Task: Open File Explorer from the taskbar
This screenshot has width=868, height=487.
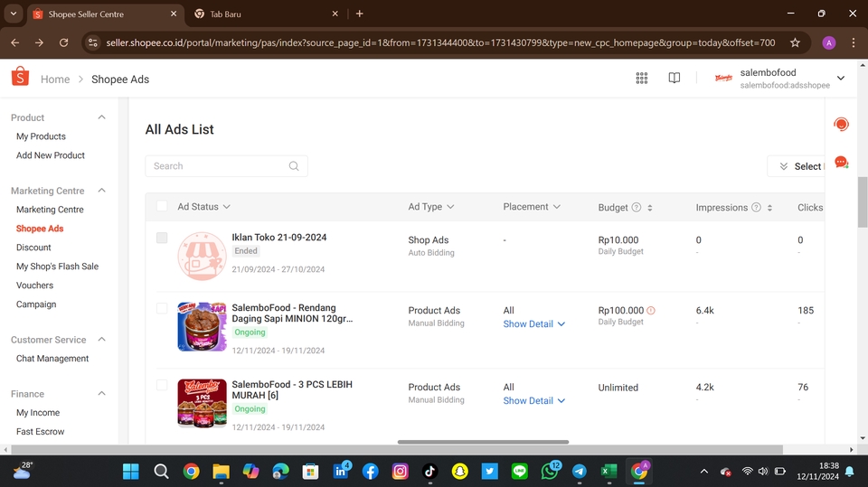Action: coord(221,472)
